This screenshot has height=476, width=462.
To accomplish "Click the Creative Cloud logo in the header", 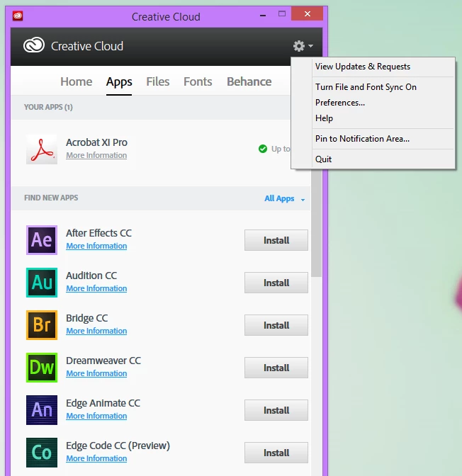I will click(34, 45).
